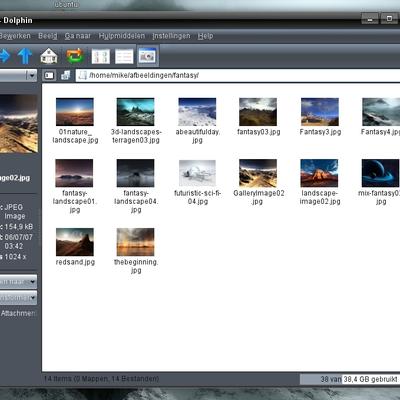This screenshot has width=400, height=400.
Task: Open the Beeld menu
Action: click(x=48, y=36)
